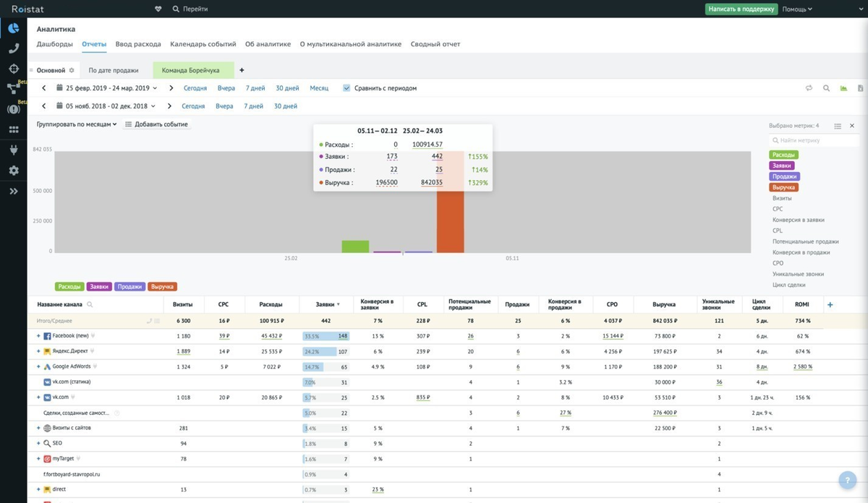Image resolution: width=868 pixels, height=503 pixels.
Task: Switch to the Дашборды tab
Action: click(x=55, y=44)
